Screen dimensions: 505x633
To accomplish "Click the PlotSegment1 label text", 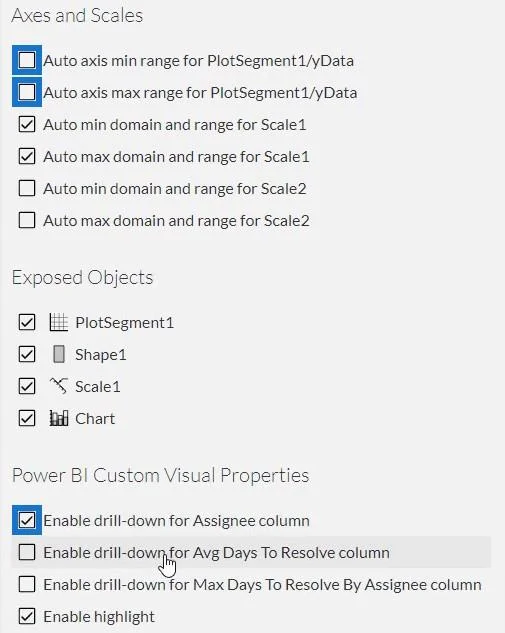I will tap(124, 323).
